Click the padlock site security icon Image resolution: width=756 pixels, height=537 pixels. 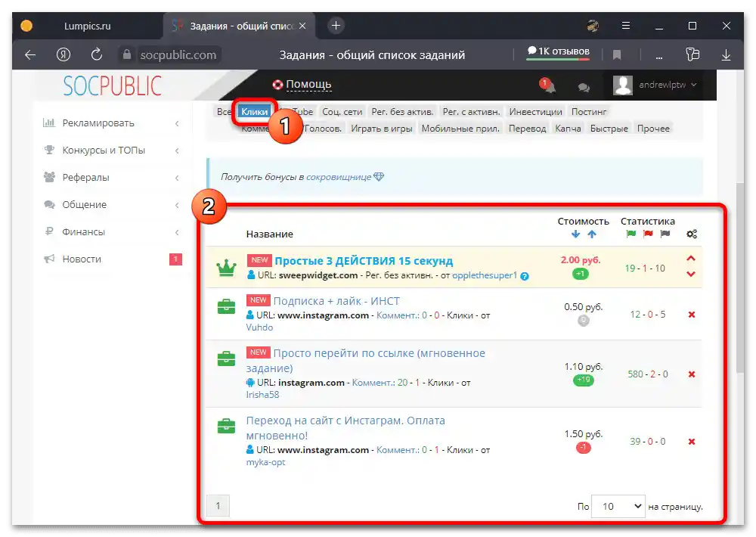(127, 54)
